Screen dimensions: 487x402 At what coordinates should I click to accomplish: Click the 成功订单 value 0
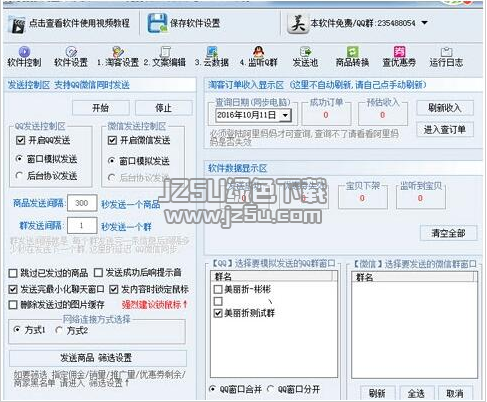tap(326, 115)
